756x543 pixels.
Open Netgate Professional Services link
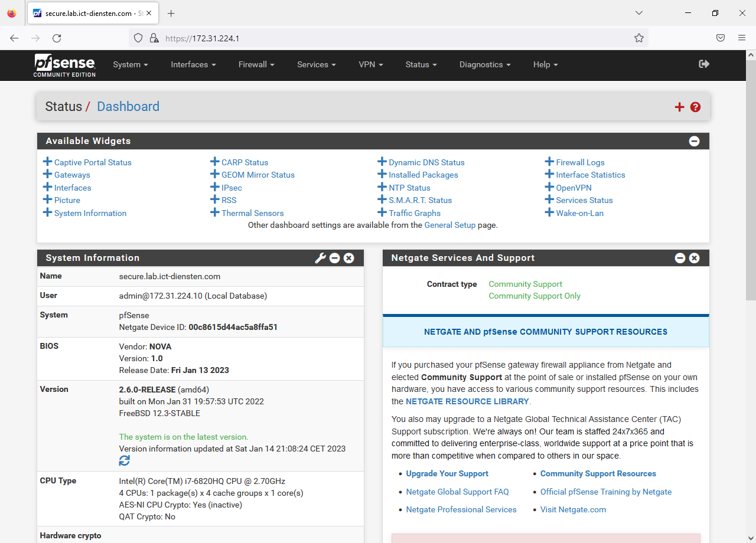click(461, 509)
